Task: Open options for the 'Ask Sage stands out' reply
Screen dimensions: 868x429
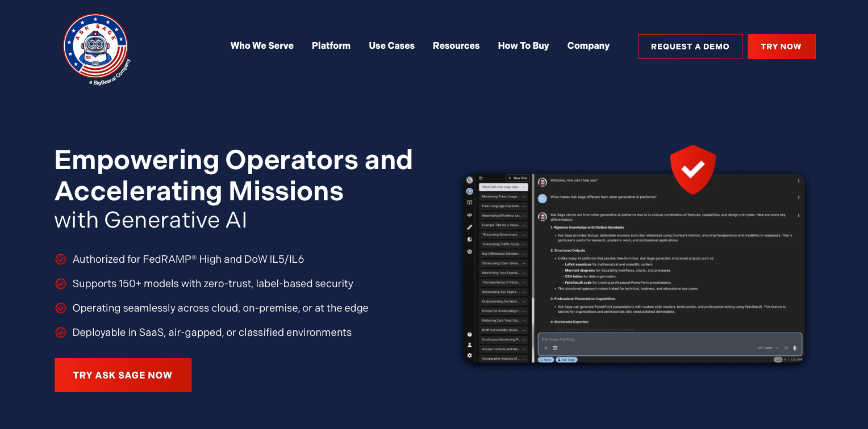Action: 799,216
